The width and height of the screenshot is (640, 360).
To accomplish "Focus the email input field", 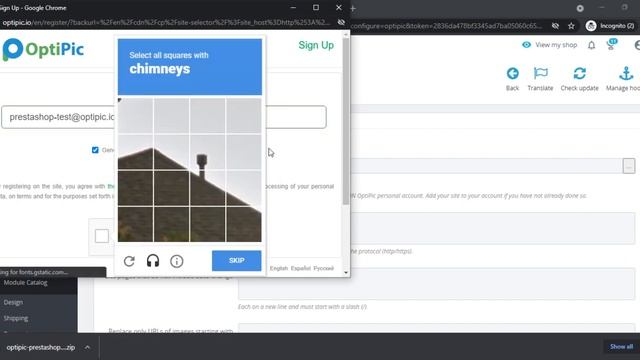I will click(164, 117).
